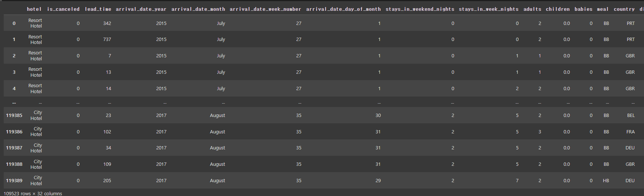
Task: Select lead_time value 109
Action: click(x=107, y=164)
